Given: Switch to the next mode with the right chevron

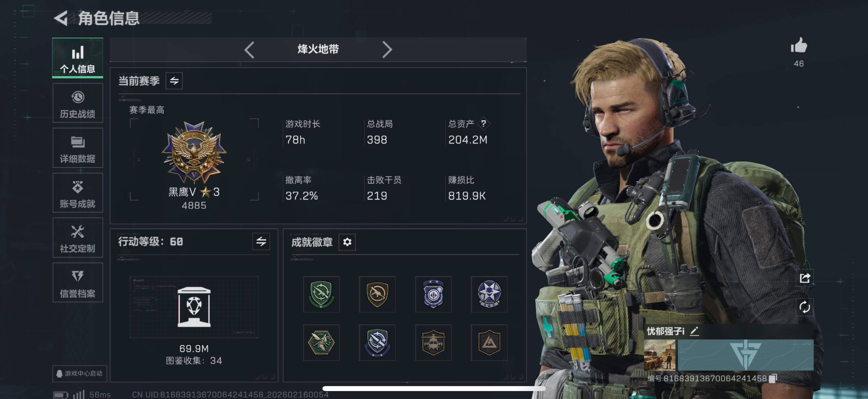Looking at the screenshot, I should pos(387,50).
